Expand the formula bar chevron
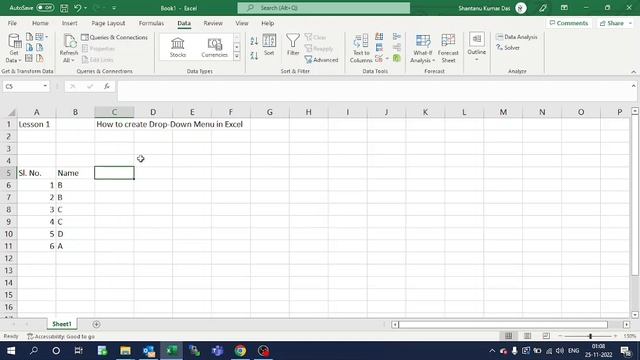Screen dimensions: 640x360 (633, 86)
